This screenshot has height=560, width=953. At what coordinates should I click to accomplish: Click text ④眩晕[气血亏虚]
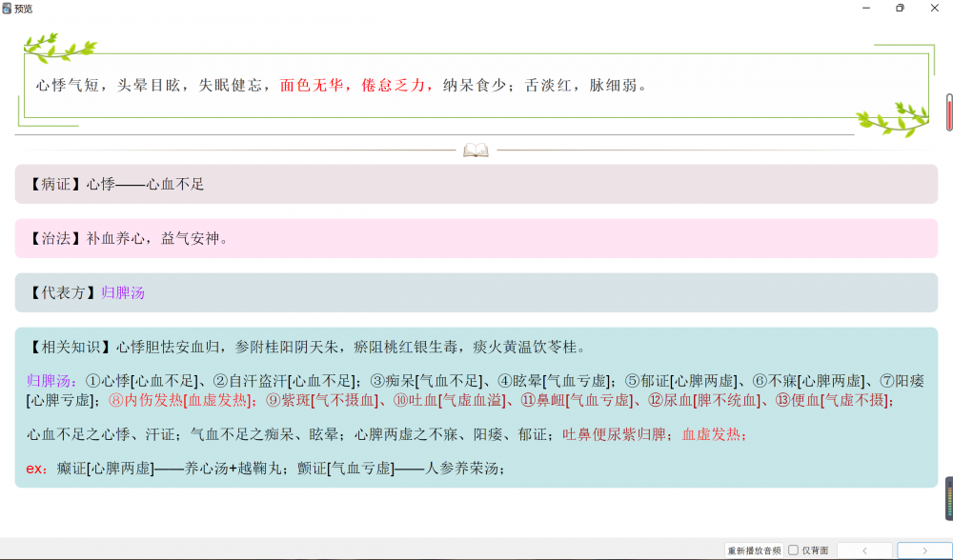tap(553, 382)
